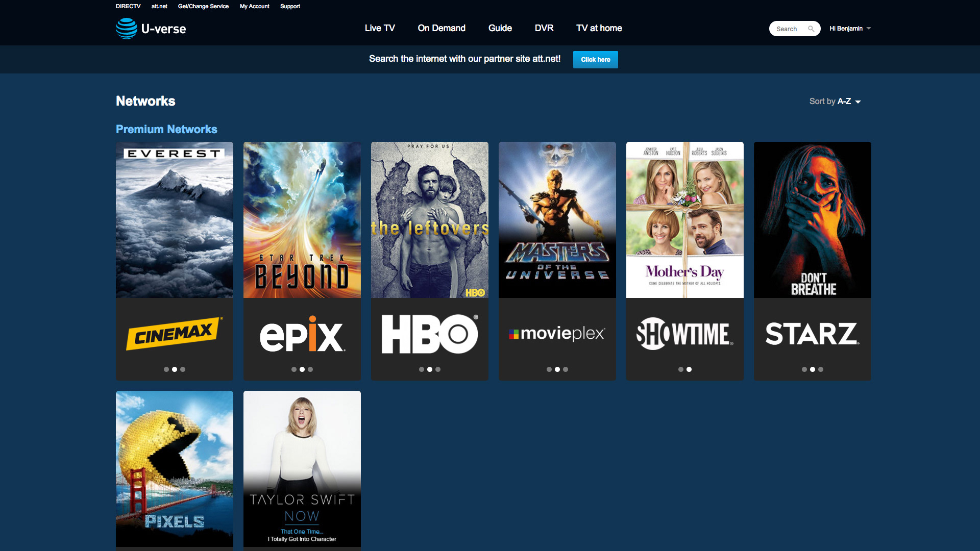Open the DVR section
This screenshot has height=551, width=980.
click(544, 28)
